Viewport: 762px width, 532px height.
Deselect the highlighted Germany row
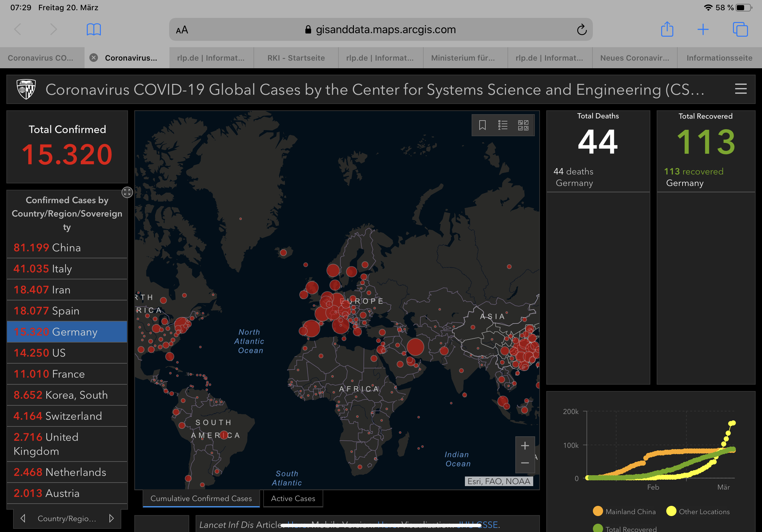[67, 332]
